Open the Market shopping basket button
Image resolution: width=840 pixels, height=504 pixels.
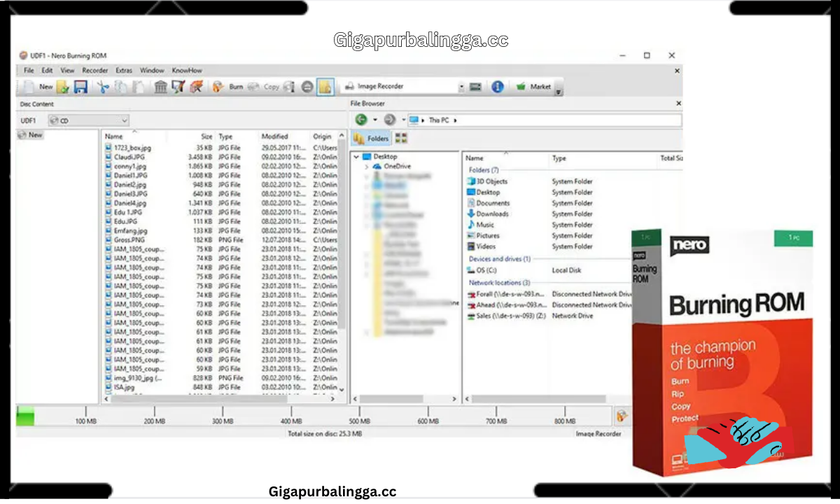533,87
